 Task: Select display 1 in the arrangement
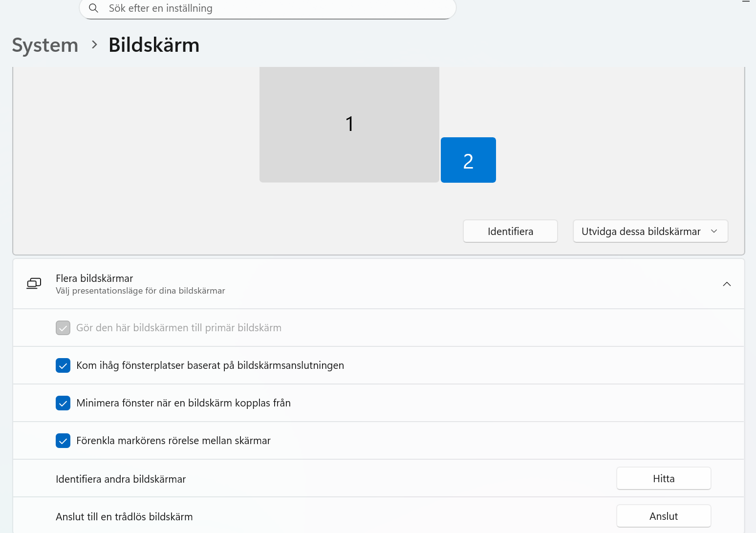coord(349,125)
